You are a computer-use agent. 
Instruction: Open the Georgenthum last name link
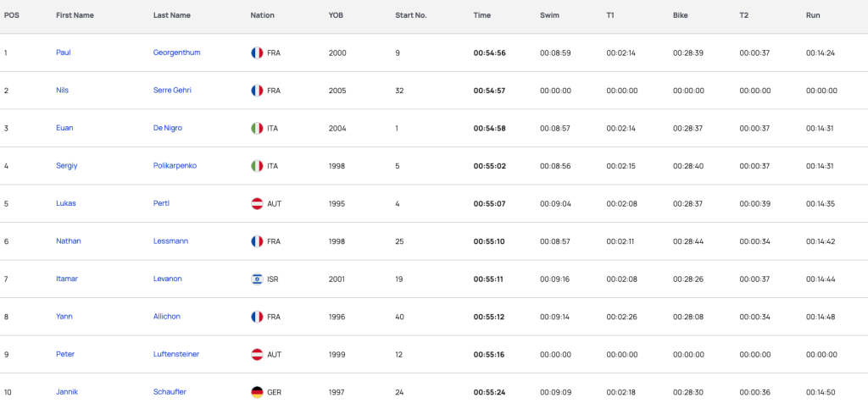(x=176, y=53)
